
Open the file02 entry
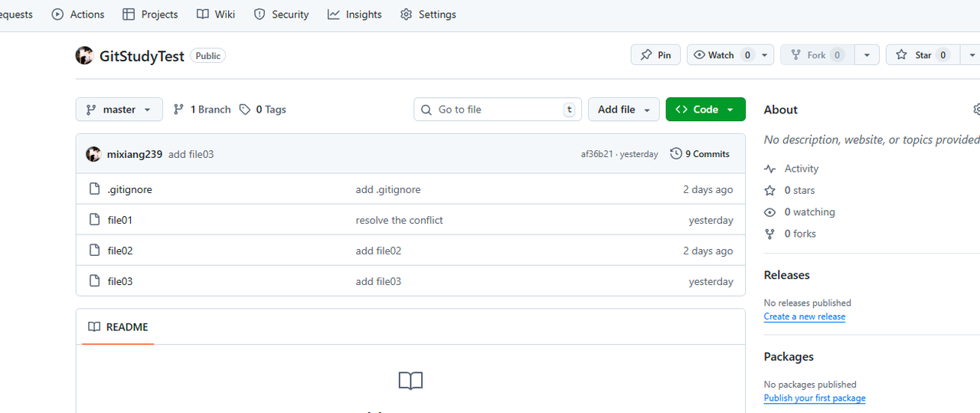pyautogui.click(x=120, y=251)
